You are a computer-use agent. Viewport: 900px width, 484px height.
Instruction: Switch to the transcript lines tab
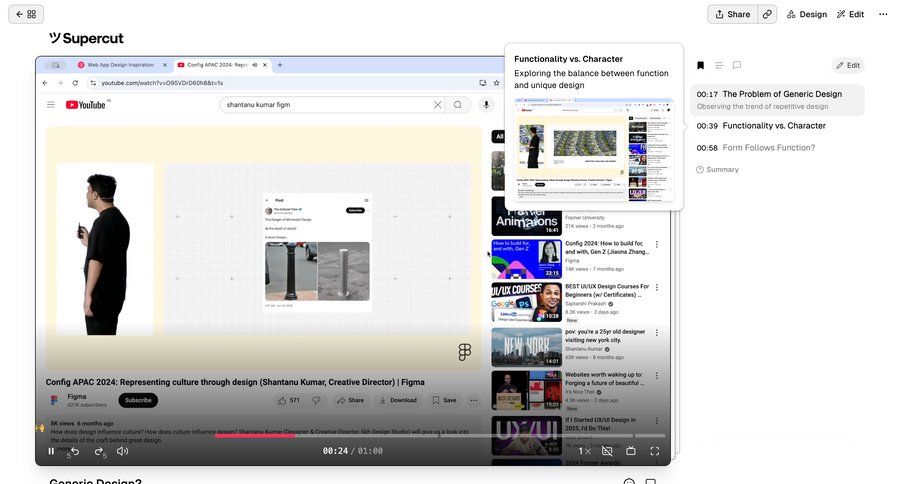tap(719, 65)
